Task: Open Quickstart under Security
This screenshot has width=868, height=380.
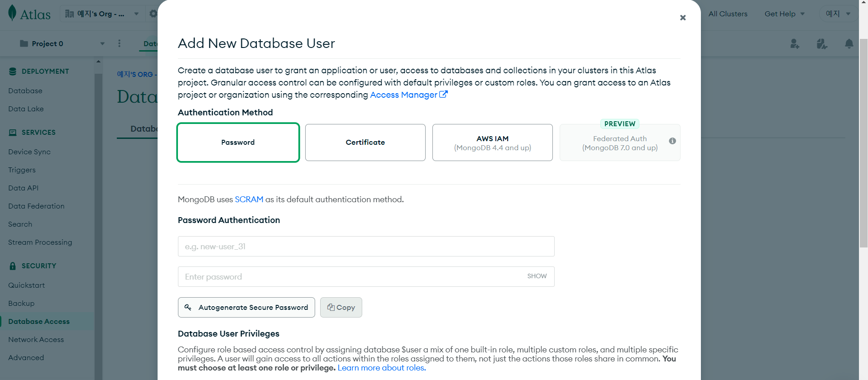Action: click(26, 285)
